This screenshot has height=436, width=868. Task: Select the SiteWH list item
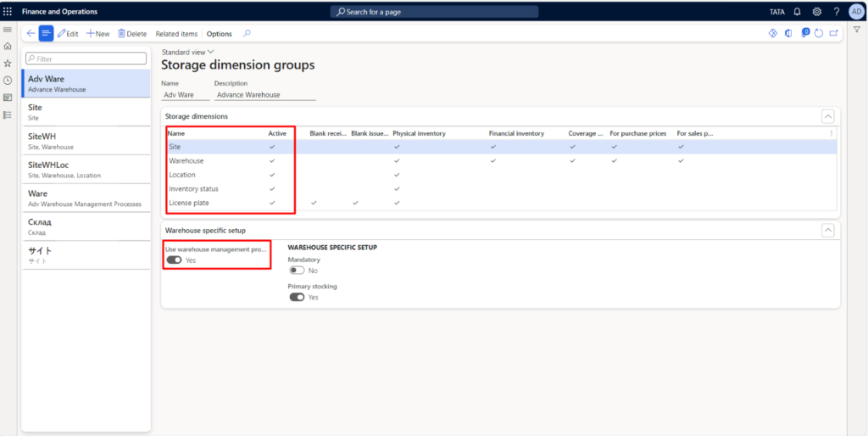tap(86, 141)
